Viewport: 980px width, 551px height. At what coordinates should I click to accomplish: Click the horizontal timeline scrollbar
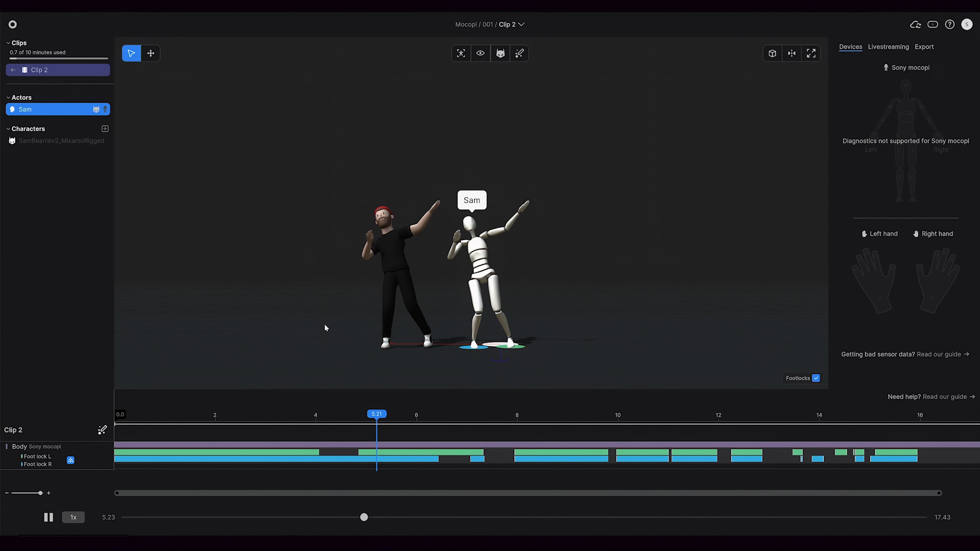[528, 493]
